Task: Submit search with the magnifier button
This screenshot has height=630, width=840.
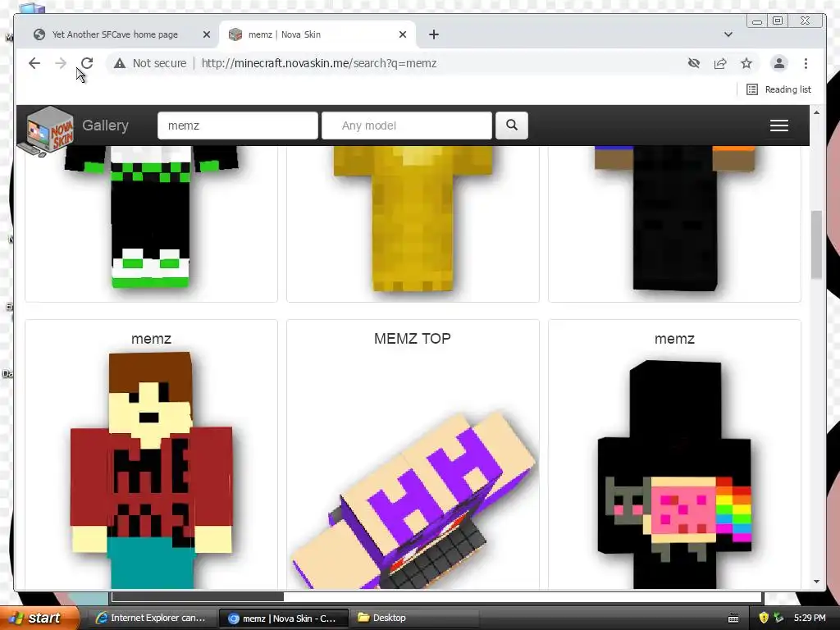Action: 512,126
